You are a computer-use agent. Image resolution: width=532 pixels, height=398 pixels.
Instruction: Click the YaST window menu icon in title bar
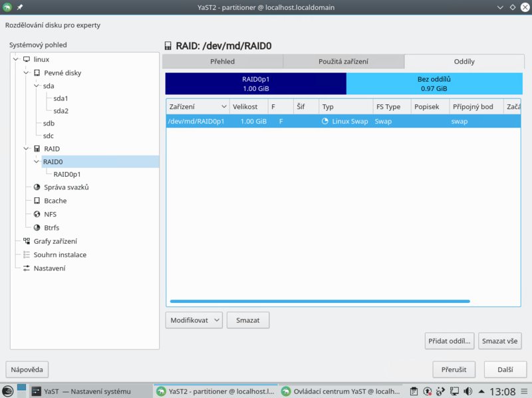click(x=7, y=7)
